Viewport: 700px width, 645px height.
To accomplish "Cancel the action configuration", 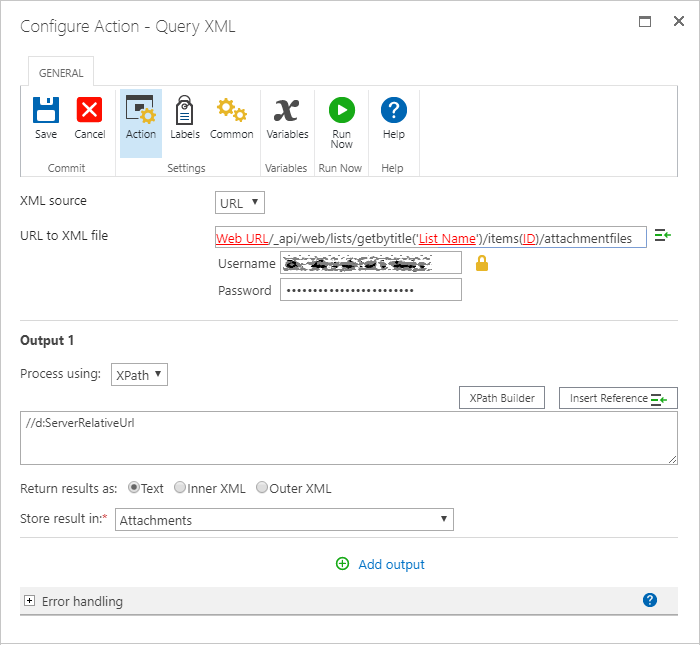I will click(89, 118).
